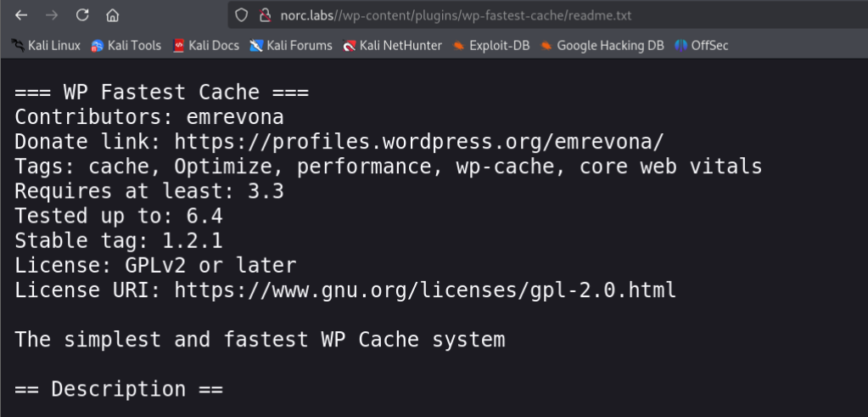Image resolution: width=868 pixels, height=417 pixels.
Task: Open the tracking protection shield icon
Action: 241,15
